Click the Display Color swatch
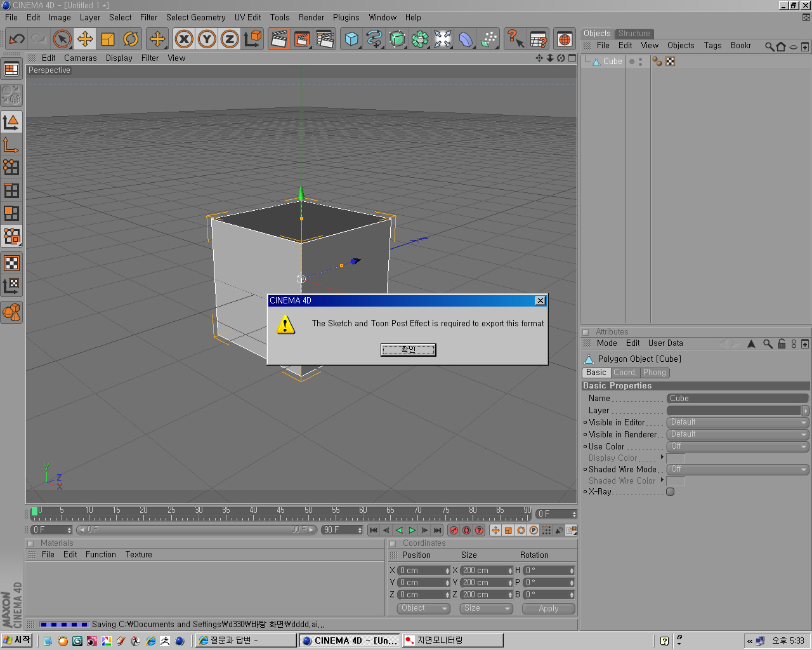Viewport: 812px width, 650px height. coord(676,458)
